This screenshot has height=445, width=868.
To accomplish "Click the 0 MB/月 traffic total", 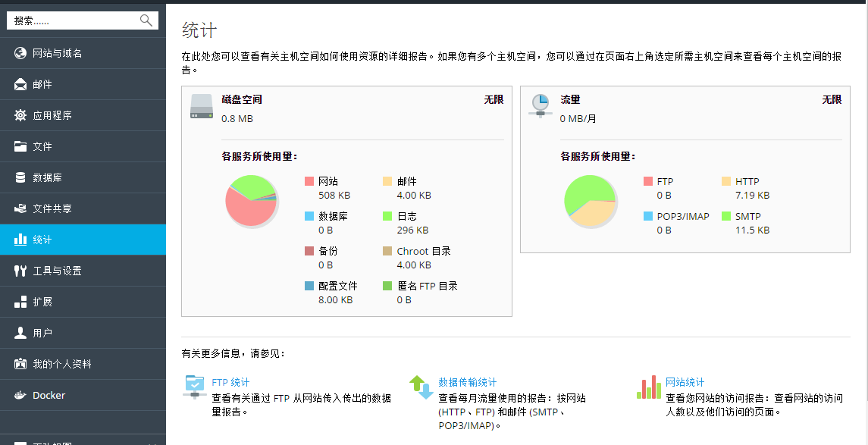I will (578, 119).
